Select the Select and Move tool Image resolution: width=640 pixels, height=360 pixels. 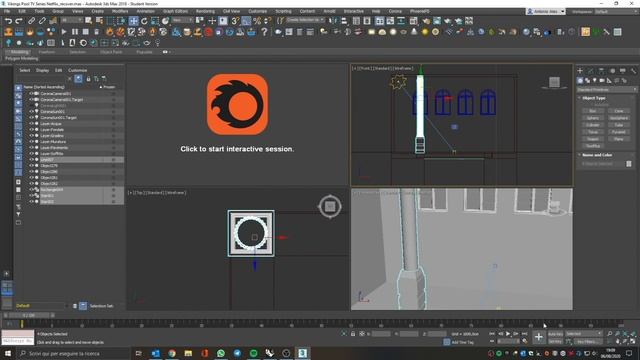[133, 21]
